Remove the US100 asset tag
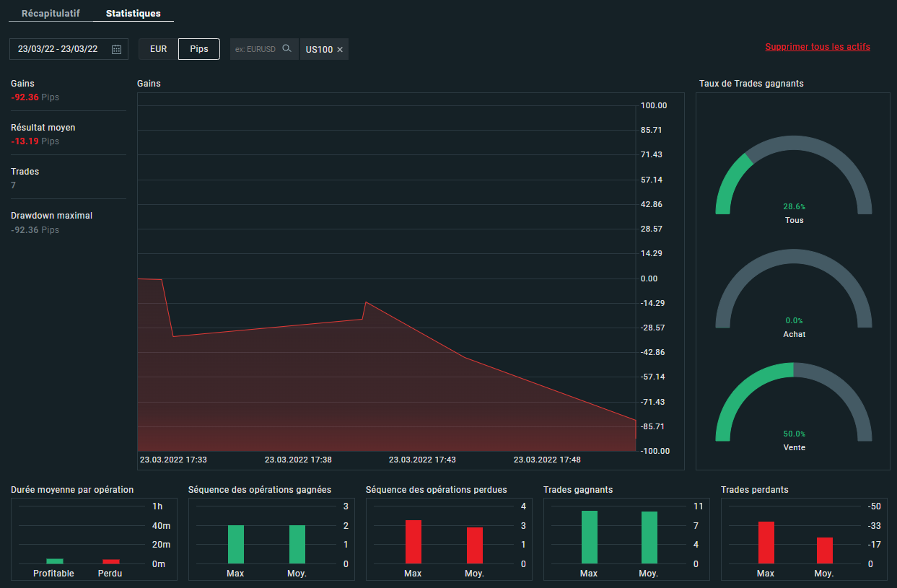 340,50
